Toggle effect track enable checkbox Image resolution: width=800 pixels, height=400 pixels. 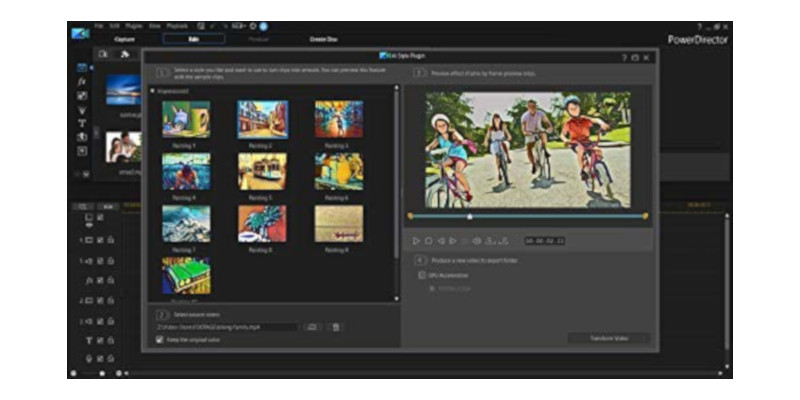tap(101, 280)
